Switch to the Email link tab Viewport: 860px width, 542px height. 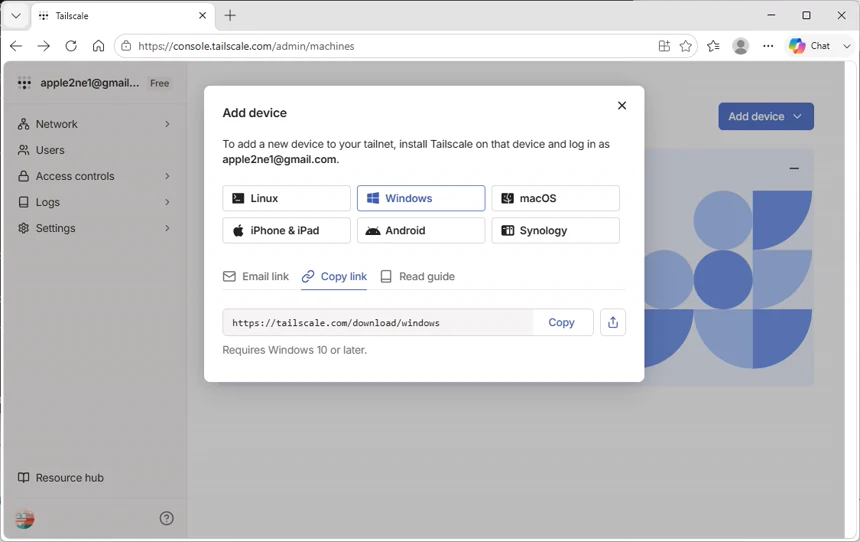pos(256,276)
